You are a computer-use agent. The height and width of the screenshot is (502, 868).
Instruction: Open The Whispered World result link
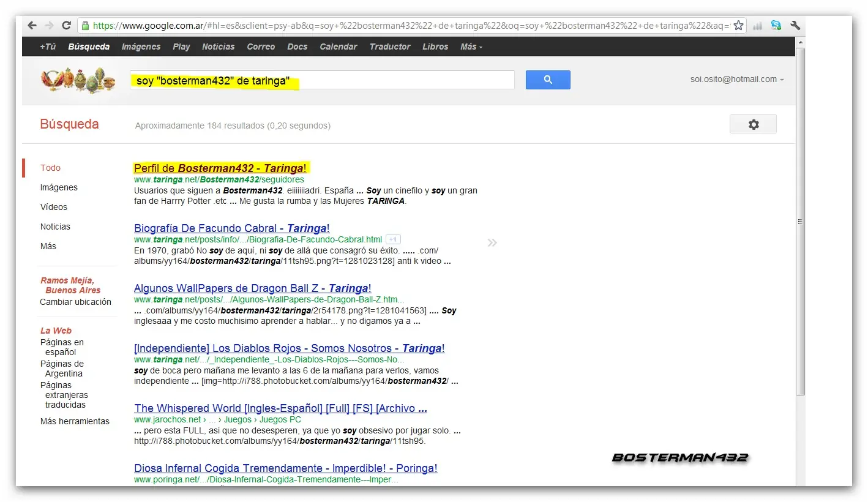[x=280, y=408]
